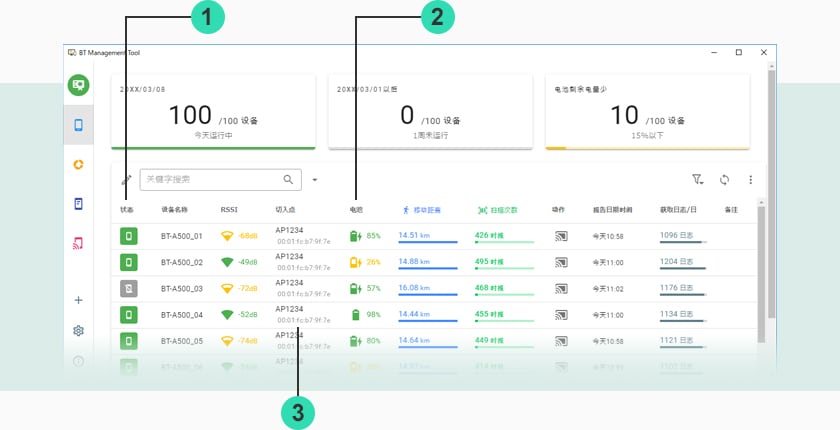Open the filter dropdown above the table

(x=698, y=180)
